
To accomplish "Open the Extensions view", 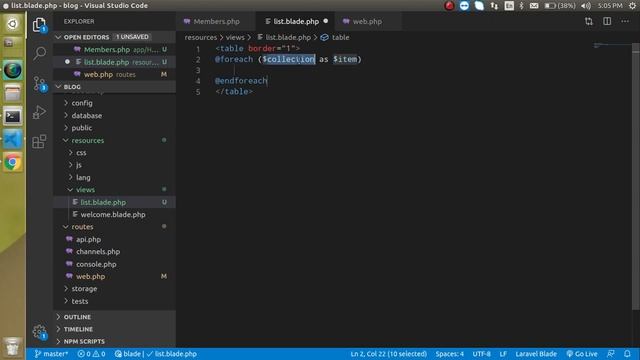I will point(39,141).
